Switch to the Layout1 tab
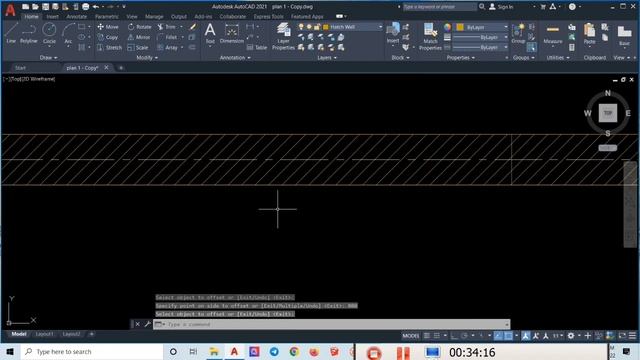 tap(44, 334)
